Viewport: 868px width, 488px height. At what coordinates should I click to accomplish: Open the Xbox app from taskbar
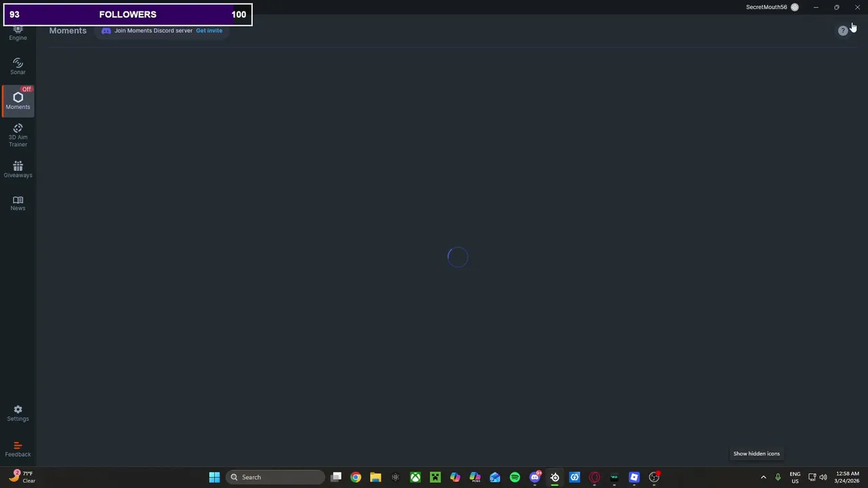click(x=415, y=477)
